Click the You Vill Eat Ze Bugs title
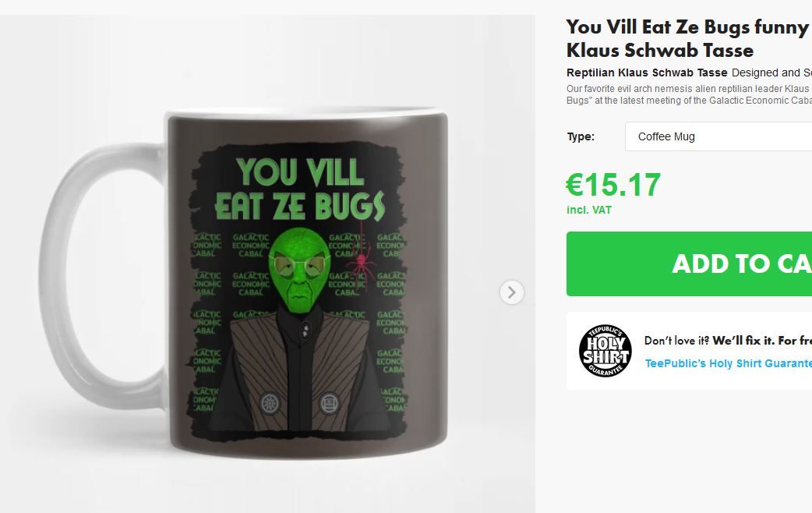This screenshot has width=812, height=513. click(689, 39)
